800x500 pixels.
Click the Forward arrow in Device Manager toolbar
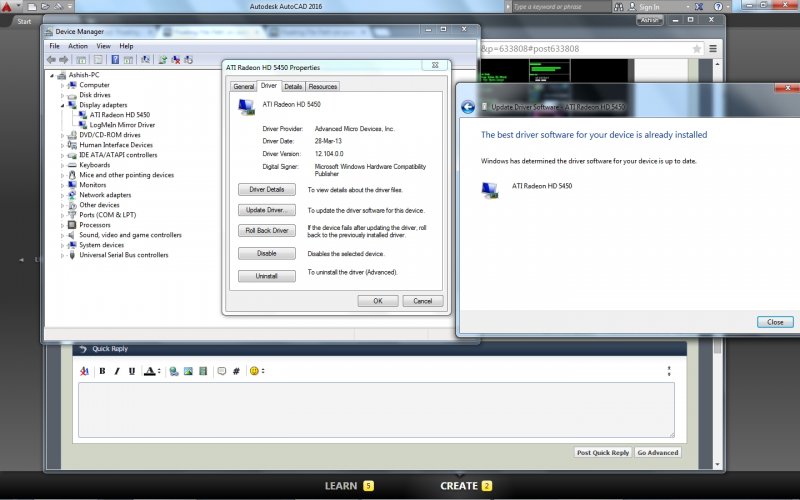(64, 60)
